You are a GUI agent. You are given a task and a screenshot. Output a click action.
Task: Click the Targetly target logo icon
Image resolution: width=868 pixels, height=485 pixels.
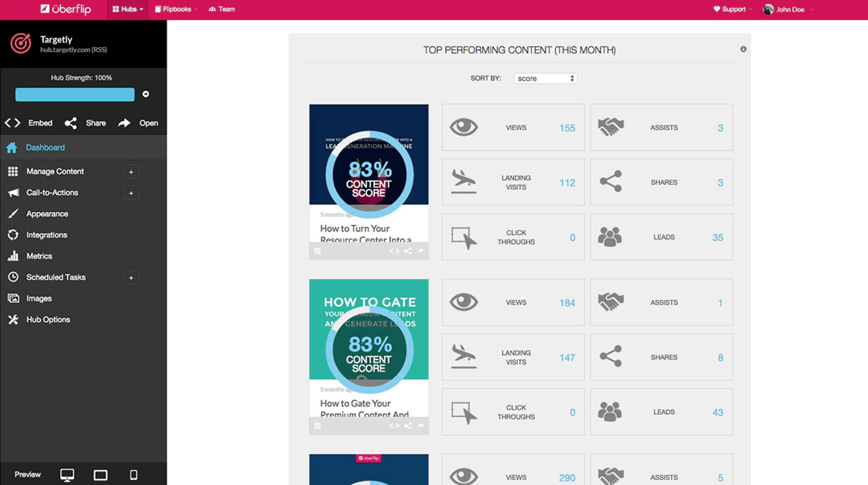point(21,44)
